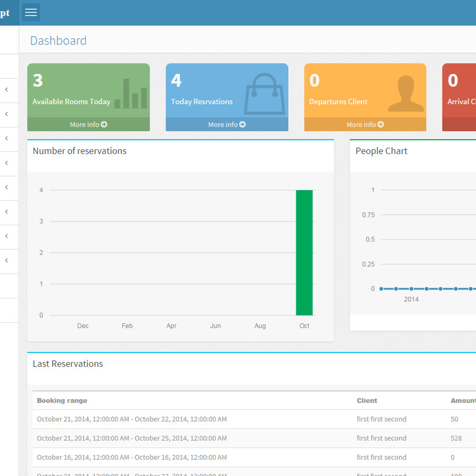Click the Number of reservations panel title
This screenshot has width=476, height=476.
(x=79, y=151)
